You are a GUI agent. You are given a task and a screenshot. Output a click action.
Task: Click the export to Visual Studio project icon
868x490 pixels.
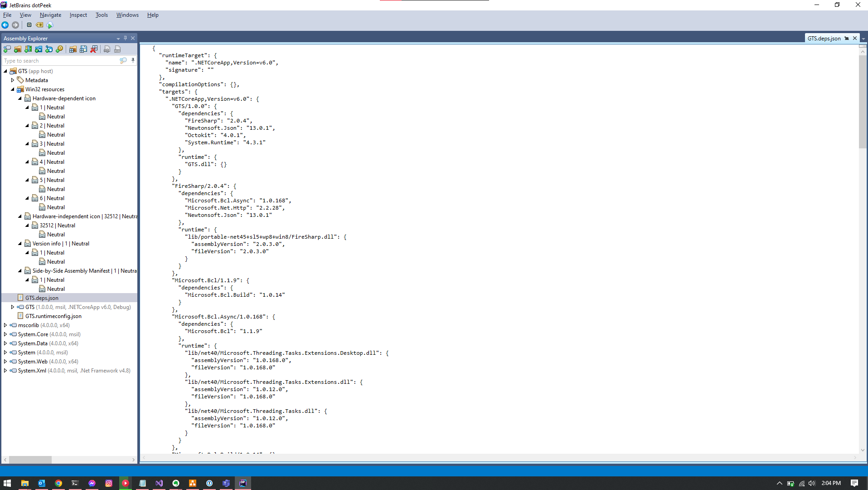click(x=107, y=49)
